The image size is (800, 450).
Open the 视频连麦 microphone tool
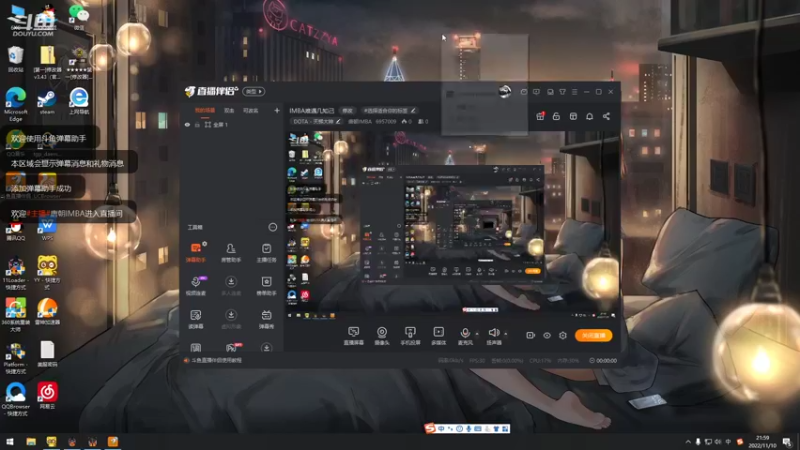pos(195,285)
